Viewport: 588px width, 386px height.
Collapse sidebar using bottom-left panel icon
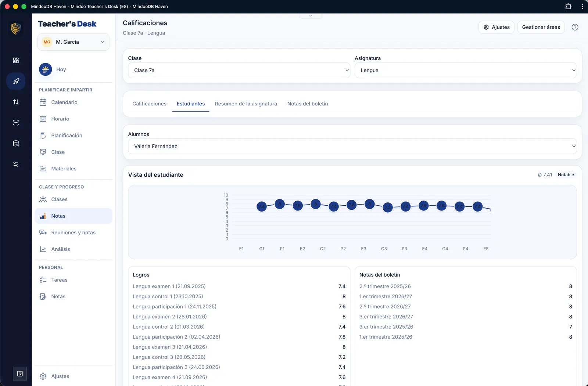coord(20,374)
